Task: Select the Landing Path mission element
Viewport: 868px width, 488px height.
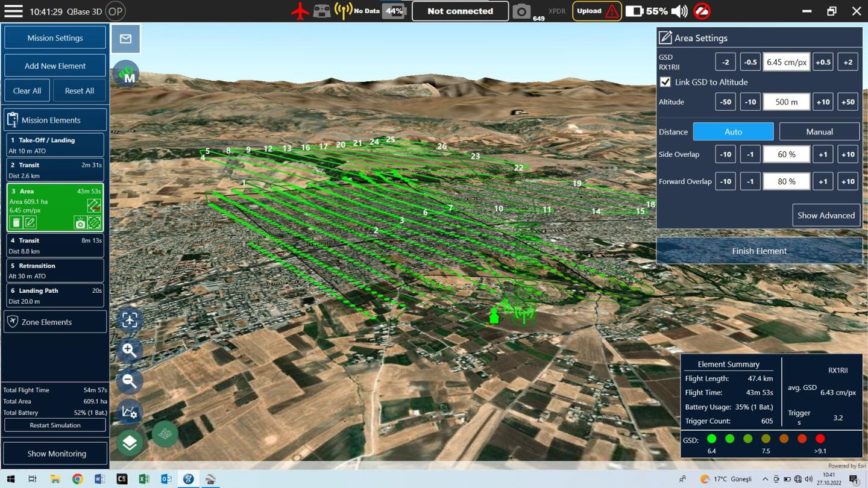Action: point(55,296)
